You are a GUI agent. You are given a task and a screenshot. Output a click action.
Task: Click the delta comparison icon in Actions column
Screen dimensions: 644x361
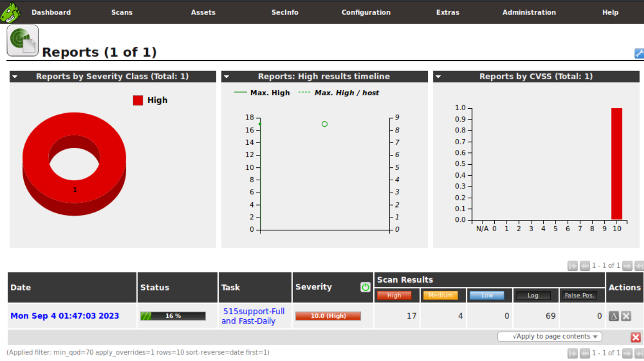pyautogui.click(x=613, y=316)
